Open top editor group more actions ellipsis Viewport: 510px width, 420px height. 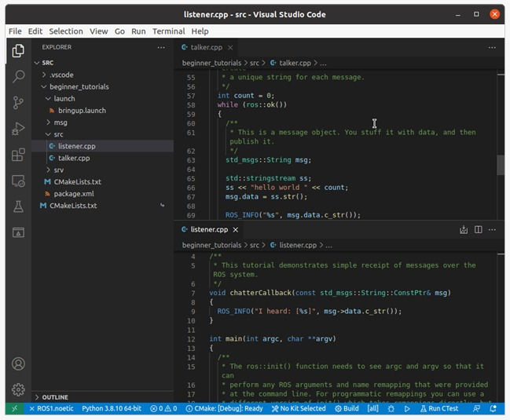click(492, 47)
